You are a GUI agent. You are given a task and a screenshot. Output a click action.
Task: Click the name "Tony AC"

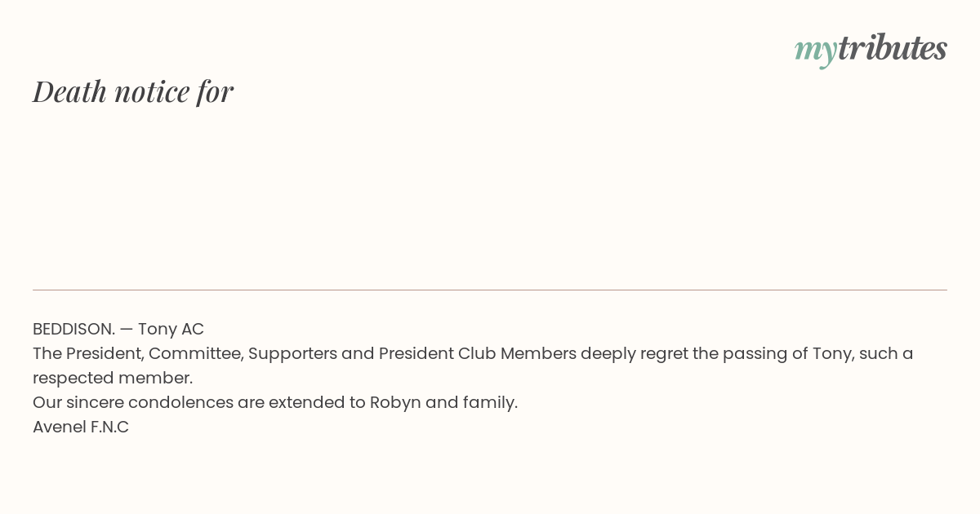tap(171, 329)
